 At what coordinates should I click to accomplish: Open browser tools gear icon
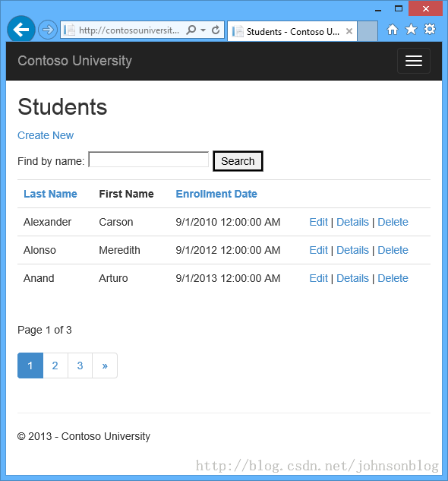click(x=430, y=29)
